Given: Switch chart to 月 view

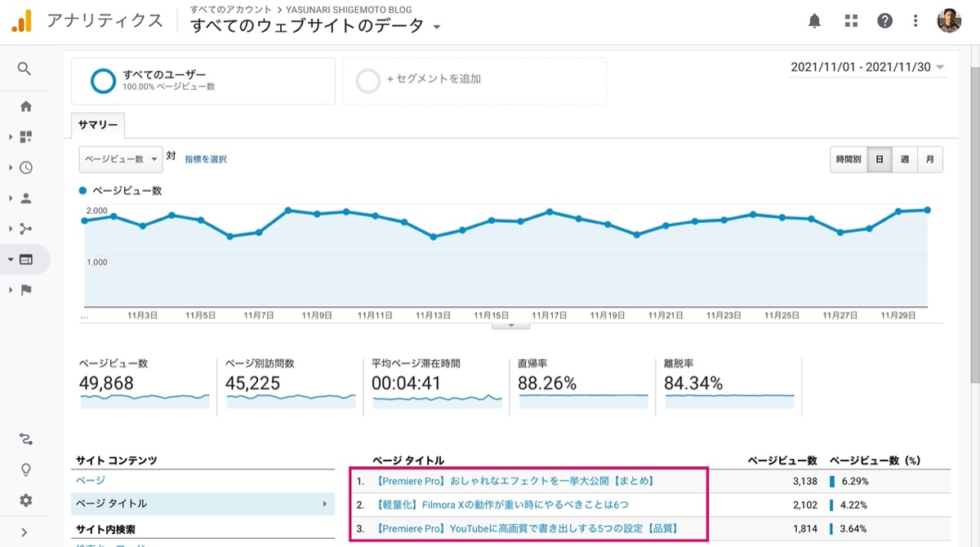Looking at the screenshot, I should click(930, 160).
